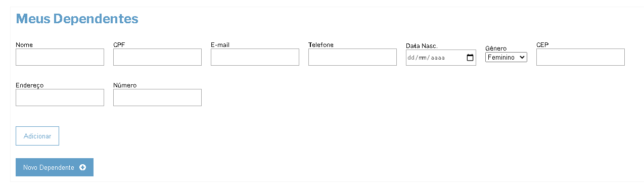Focus the Número input field
The width and height of the screenshot is (644, 190).
(x=157, y=98)
